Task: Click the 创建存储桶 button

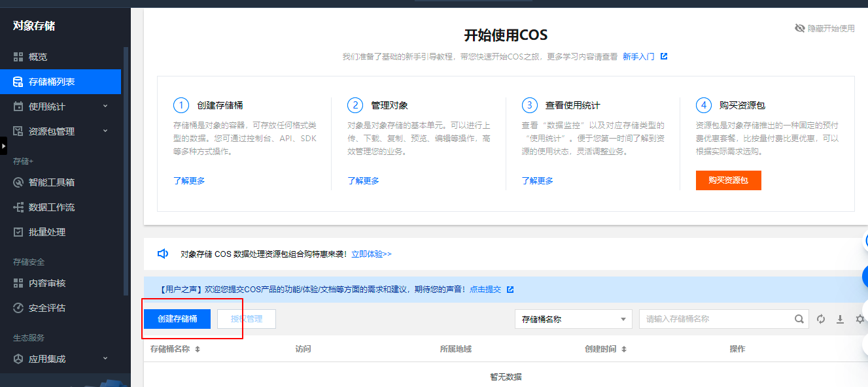Action: pyautogui.click(x=177, y=319)
